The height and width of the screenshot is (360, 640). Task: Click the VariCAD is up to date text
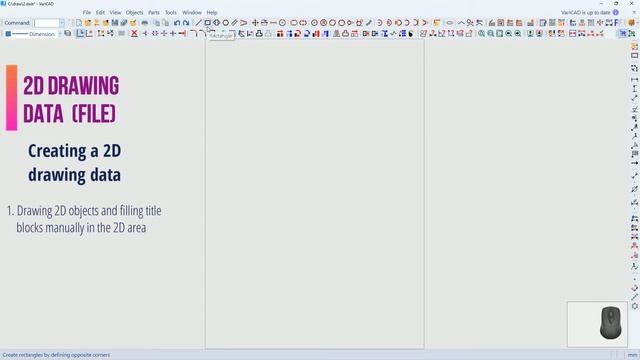tap(586, 13)
